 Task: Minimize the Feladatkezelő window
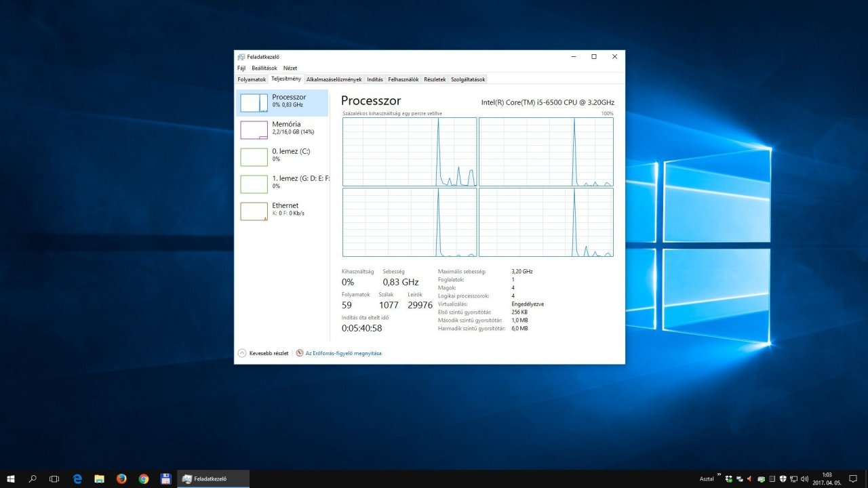click(x=573, y=57)
